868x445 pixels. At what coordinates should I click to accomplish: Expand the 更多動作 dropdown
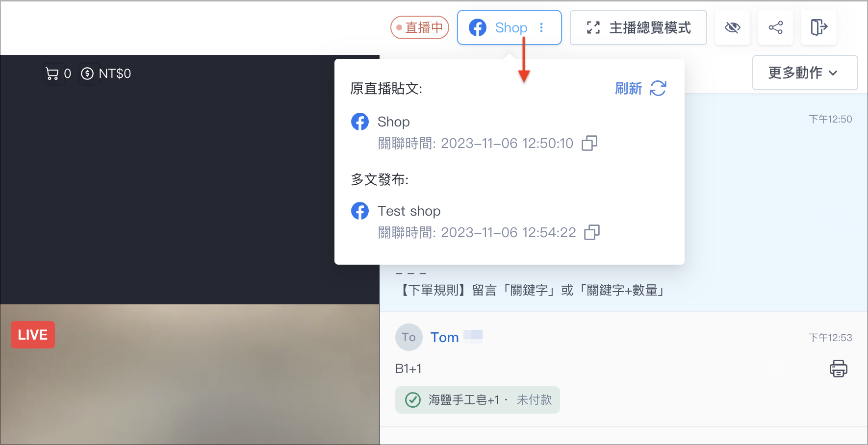pyautogui.click(x=805, y=73)
